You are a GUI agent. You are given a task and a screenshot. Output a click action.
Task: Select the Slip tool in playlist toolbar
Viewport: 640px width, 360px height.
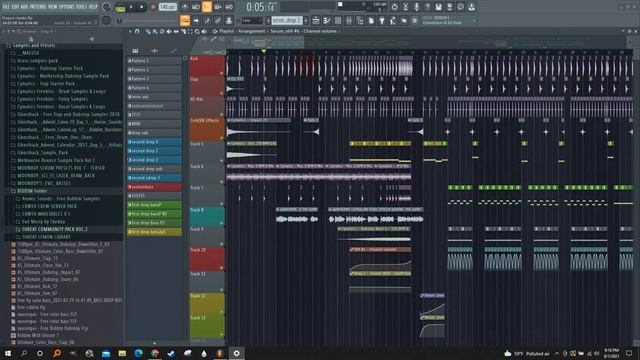176,31
